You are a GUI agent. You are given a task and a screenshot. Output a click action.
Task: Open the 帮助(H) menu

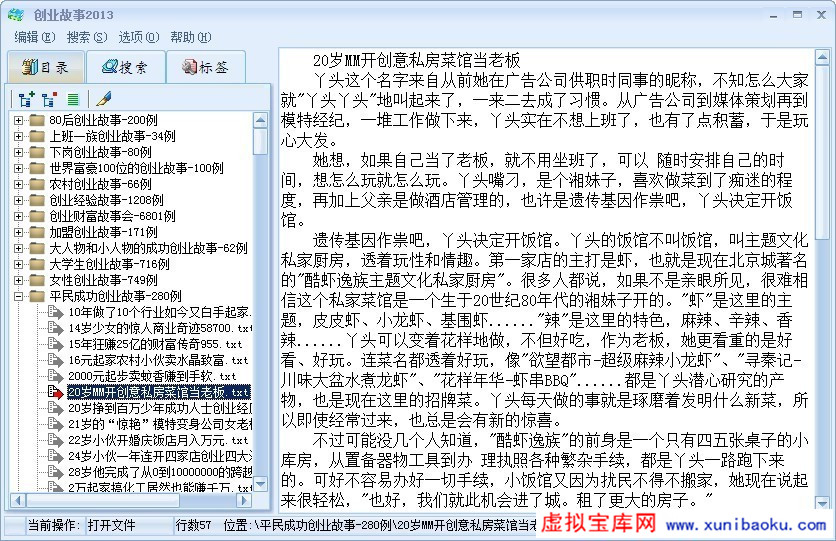point(190,37)
